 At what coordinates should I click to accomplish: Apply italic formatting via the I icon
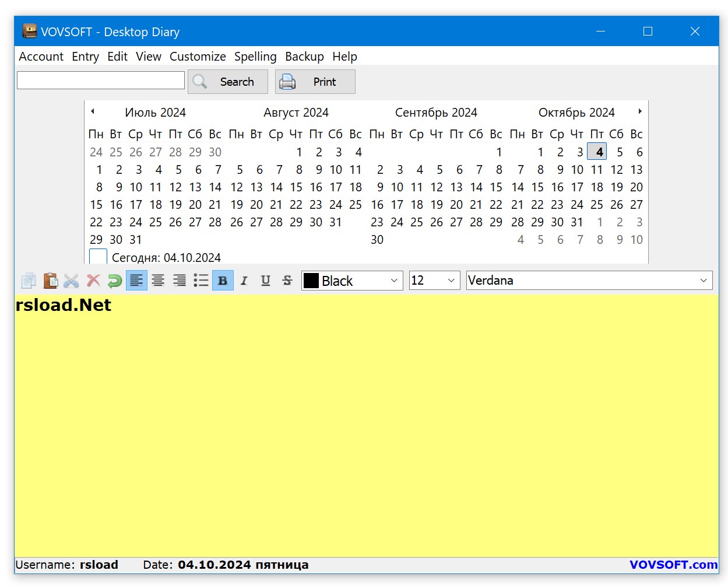[244, 280]
